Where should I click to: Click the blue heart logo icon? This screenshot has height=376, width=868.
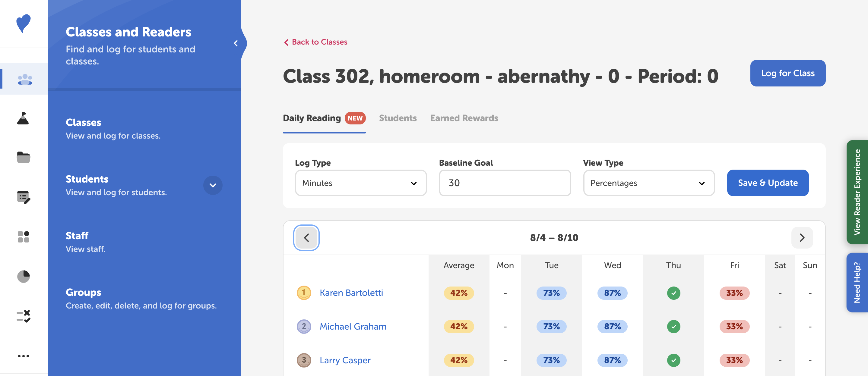(x=23, y=23)
